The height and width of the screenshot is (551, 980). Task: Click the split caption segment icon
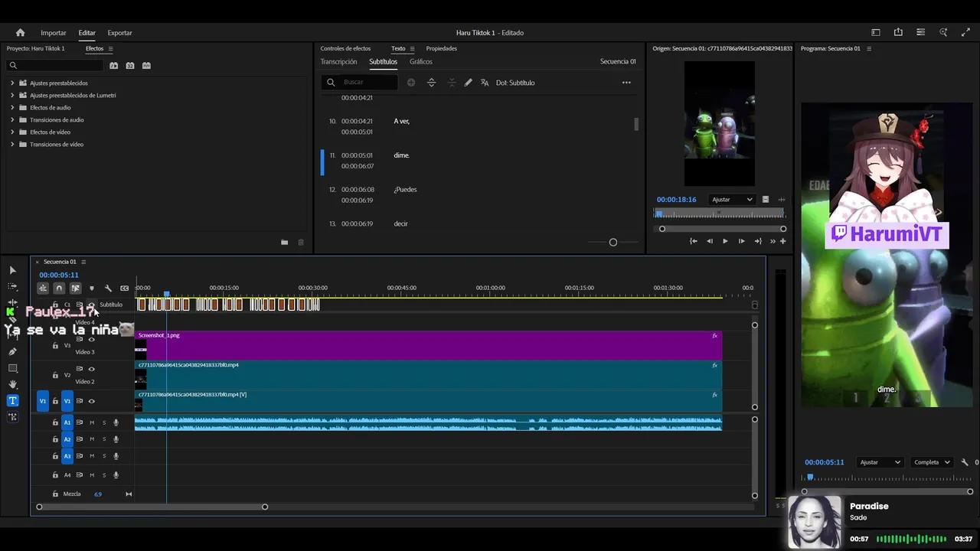[x=431, y=83]
